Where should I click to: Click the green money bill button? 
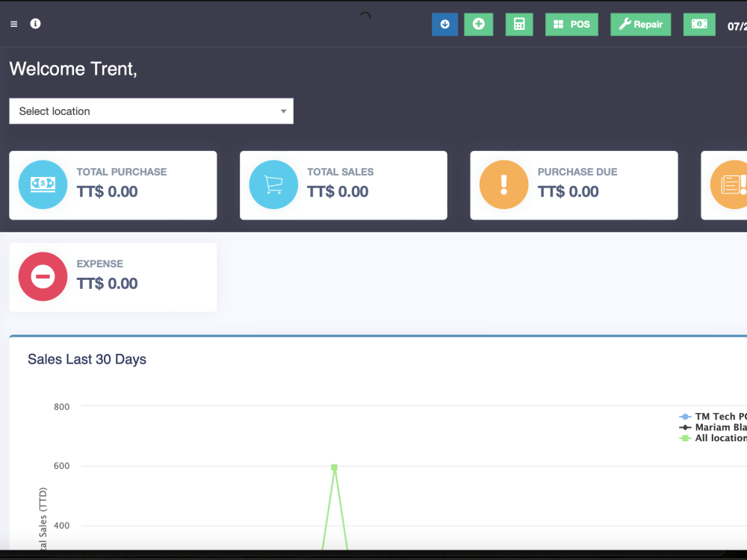pos(699,25)
